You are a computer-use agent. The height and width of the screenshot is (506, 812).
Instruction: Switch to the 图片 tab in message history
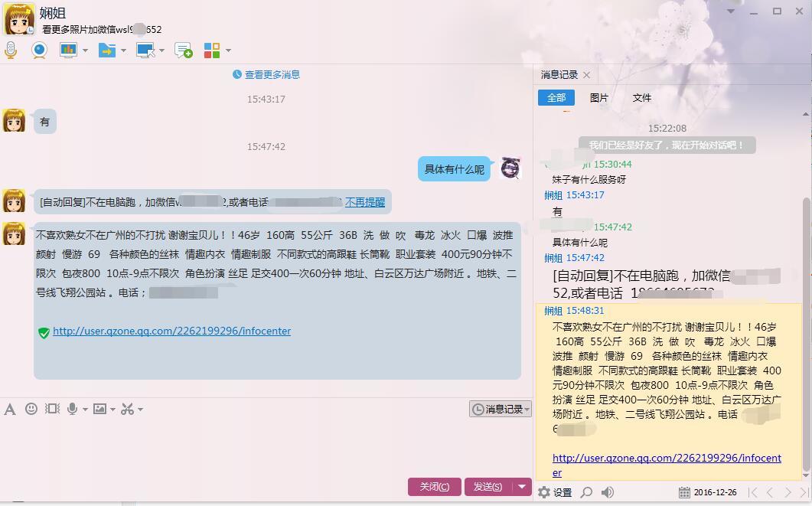coord(599,98)
